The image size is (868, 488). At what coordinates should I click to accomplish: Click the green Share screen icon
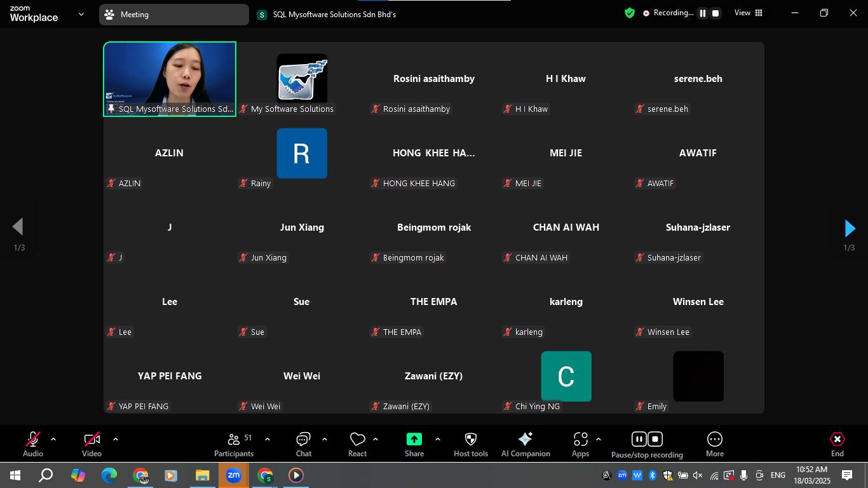click(414, 440)
